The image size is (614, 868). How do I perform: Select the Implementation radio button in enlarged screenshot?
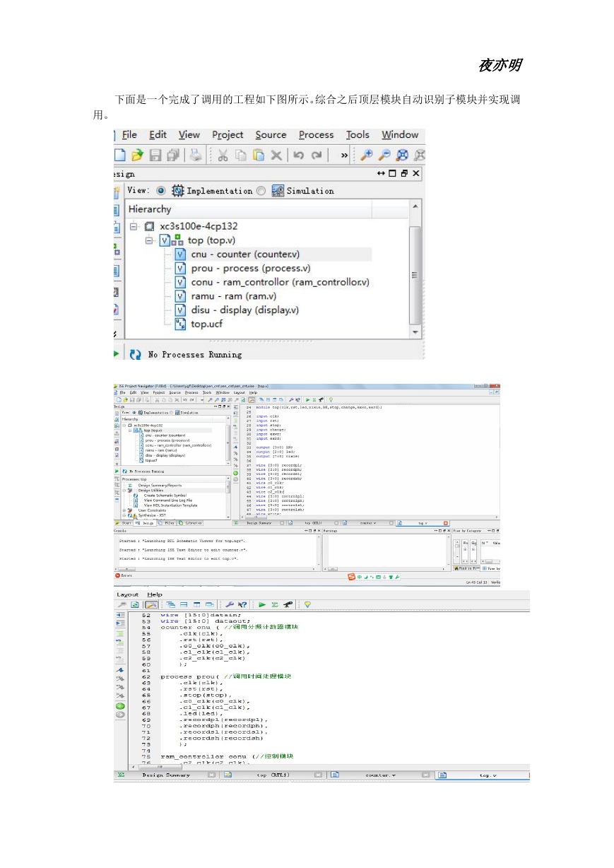tap(161, 191)
